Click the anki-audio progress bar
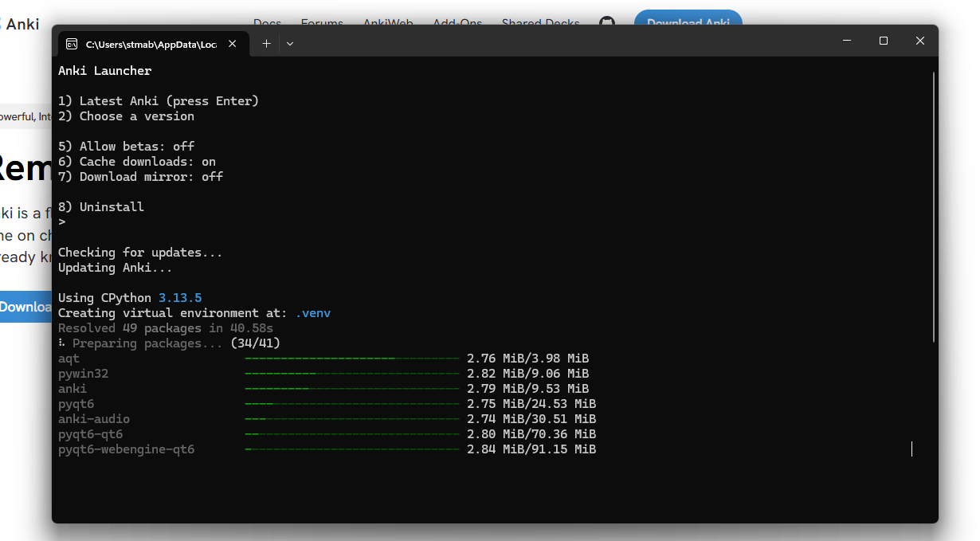 (352, 419)
